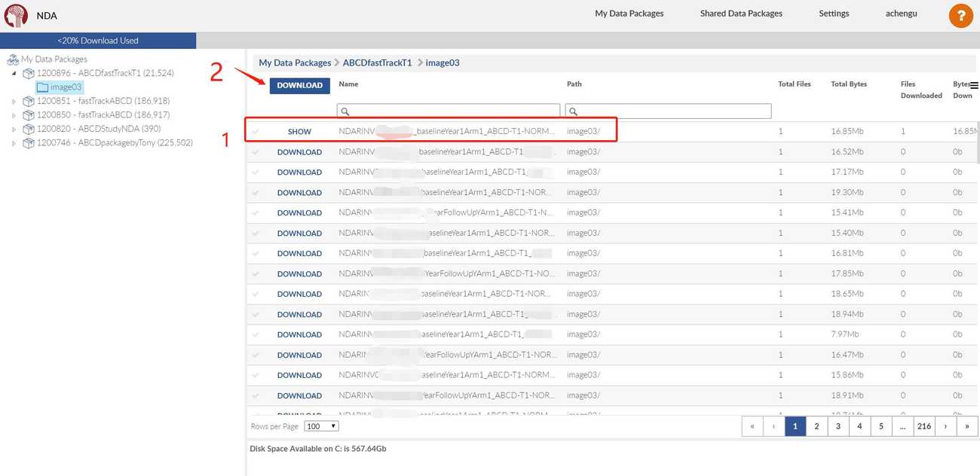Go to Settings in the top menu
This screenshot has height=476, width=980.
(834, 14)
